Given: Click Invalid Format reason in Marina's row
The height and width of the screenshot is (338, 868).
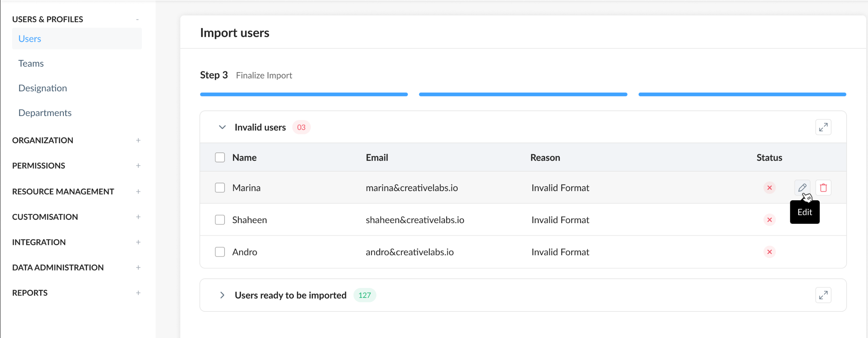Looking at the screenshot, I should point(560,188).
